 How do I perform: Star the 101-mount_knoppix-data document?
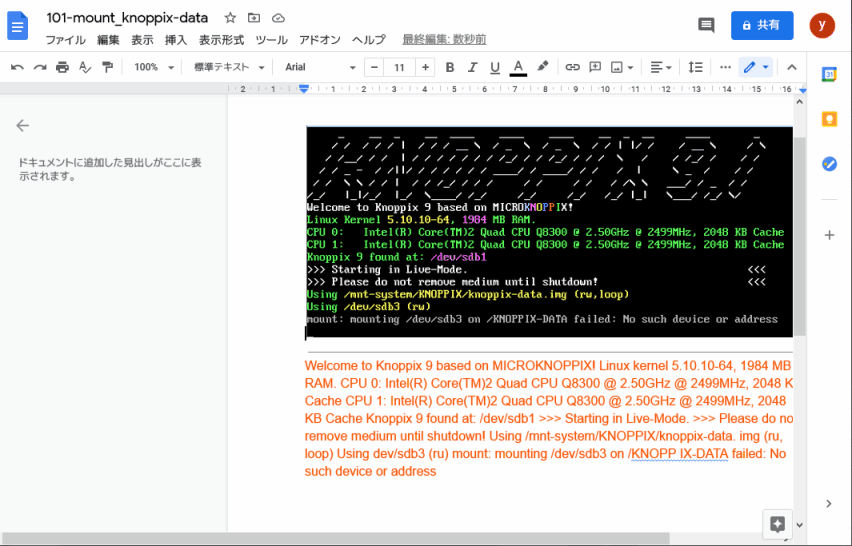point(230,18)
